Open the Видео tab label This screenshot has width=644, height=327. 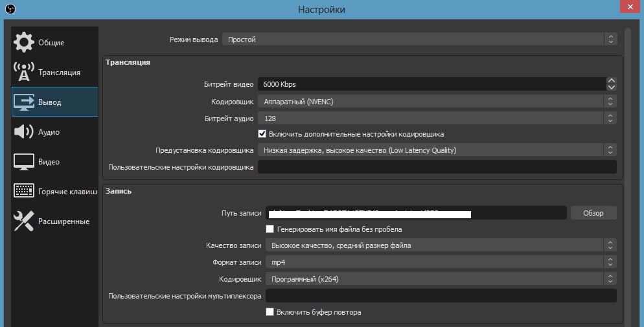tap(49, 162)
